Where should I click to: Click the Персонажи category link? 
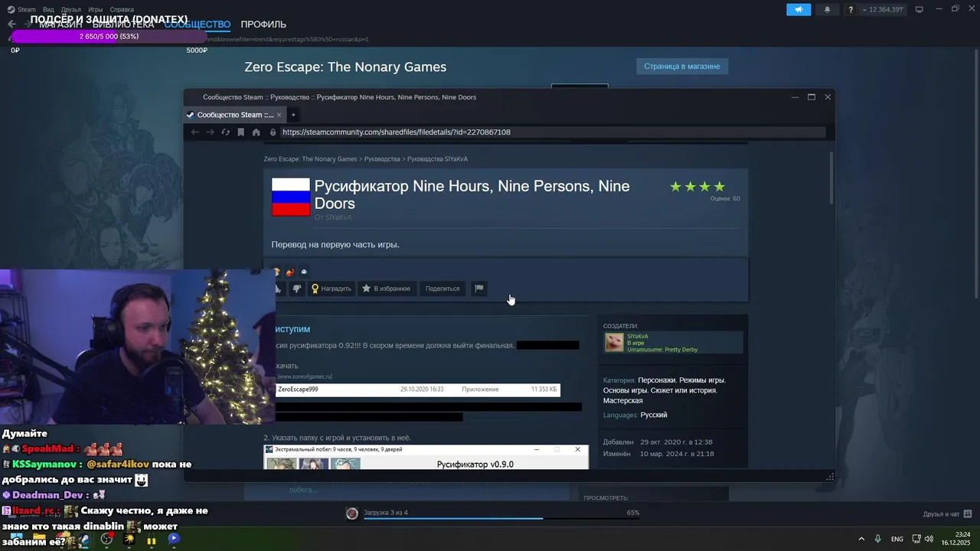point(656,380)
